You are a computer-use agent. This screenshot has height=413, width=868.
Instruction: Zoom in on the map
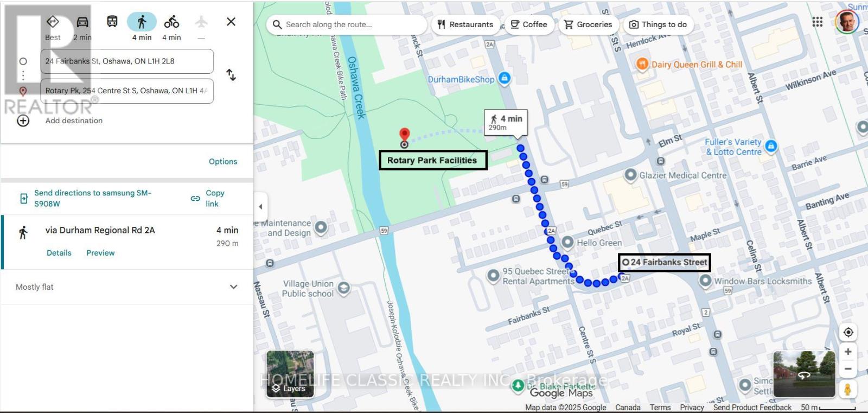pyautogui.click(x=848, y=352)
